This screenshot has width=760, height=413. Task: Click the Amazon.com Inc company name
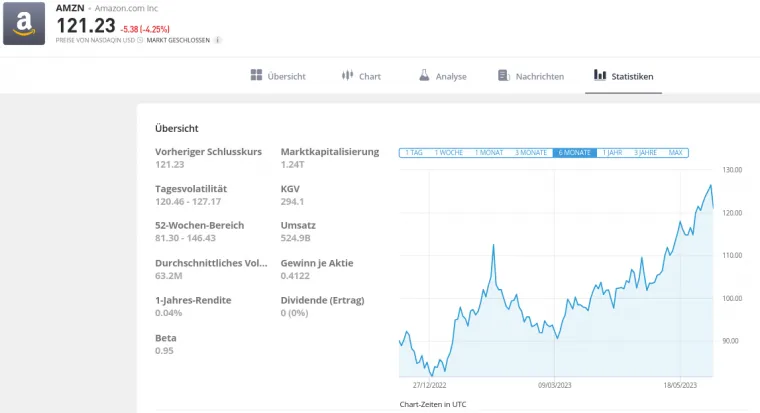point(126,8)
